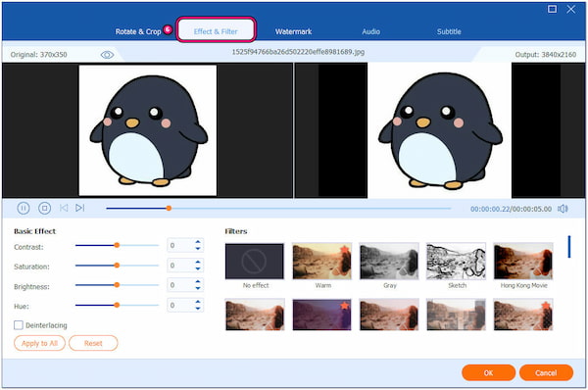Image resolution: width=588 pixels, height=390 pixels.
Task: Click the Reset button
Action: click(x=93, y=343)
